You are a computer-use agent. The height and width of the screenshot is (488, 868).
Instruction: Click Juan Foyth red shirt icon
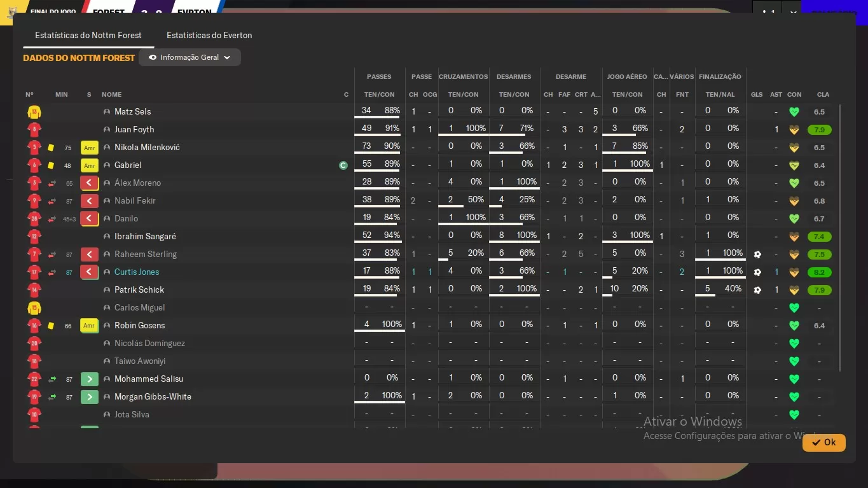34,130
